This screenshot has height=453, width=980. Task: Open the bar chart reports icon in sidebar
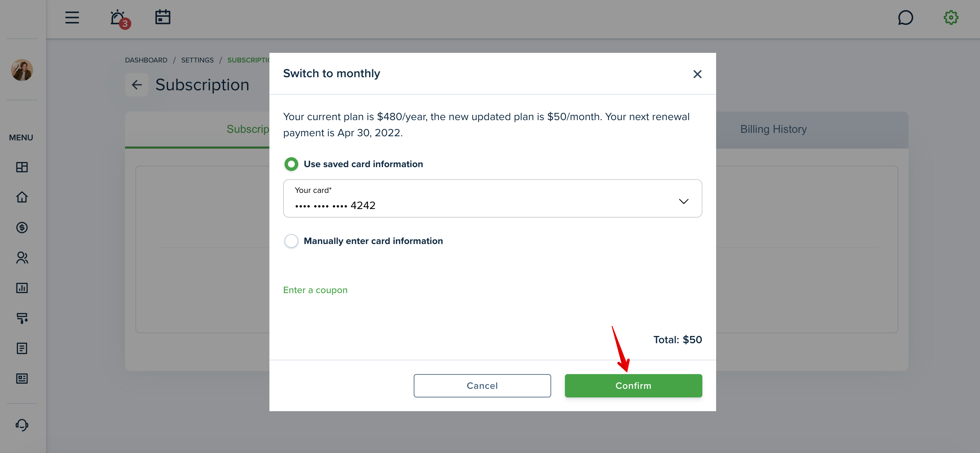coord(22,288)
